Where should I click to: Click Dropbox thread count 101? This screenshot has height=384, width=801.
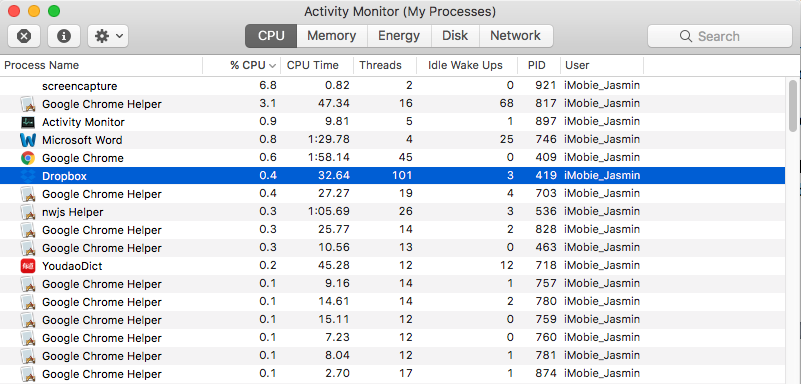point(402,176)
